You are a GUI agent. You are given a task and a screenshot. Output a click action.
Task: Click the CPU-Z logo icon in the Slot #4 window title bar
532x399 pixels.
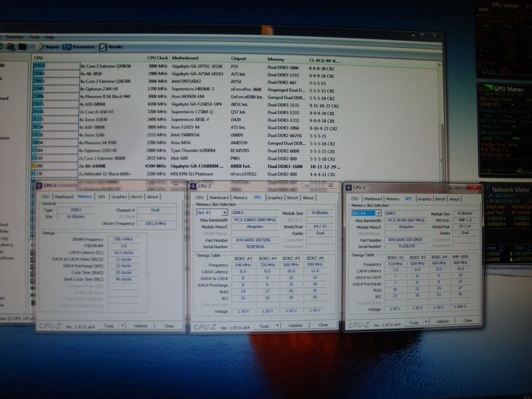tap(348, 188)
